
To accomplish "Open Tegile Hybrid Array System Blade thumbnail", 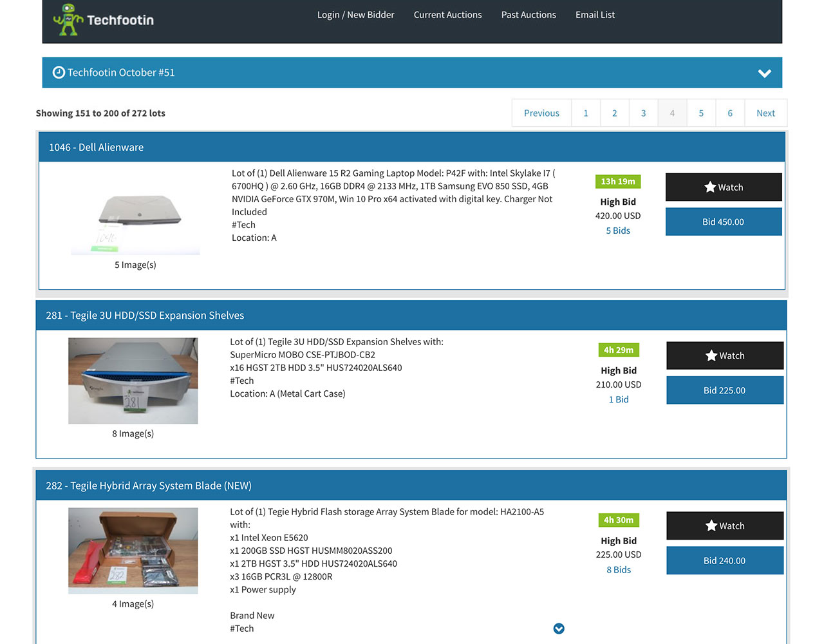I will click(x=133, y=551).
